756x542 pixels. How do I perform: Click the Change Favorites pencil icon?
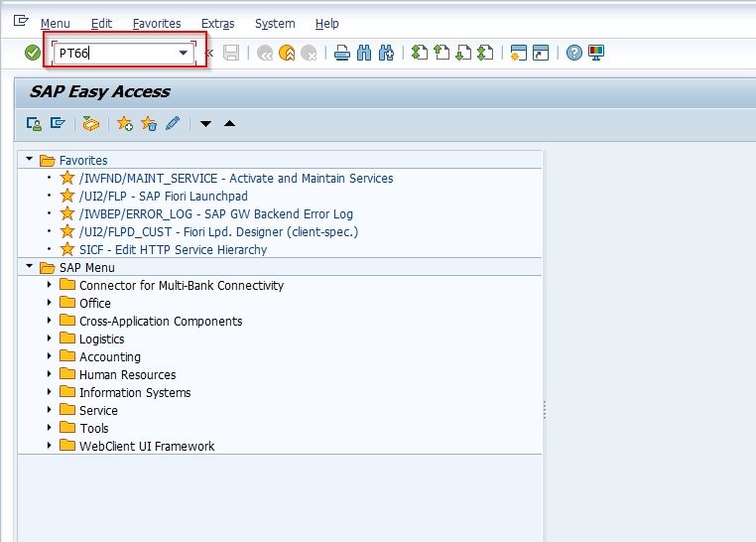tap(173, 124)
